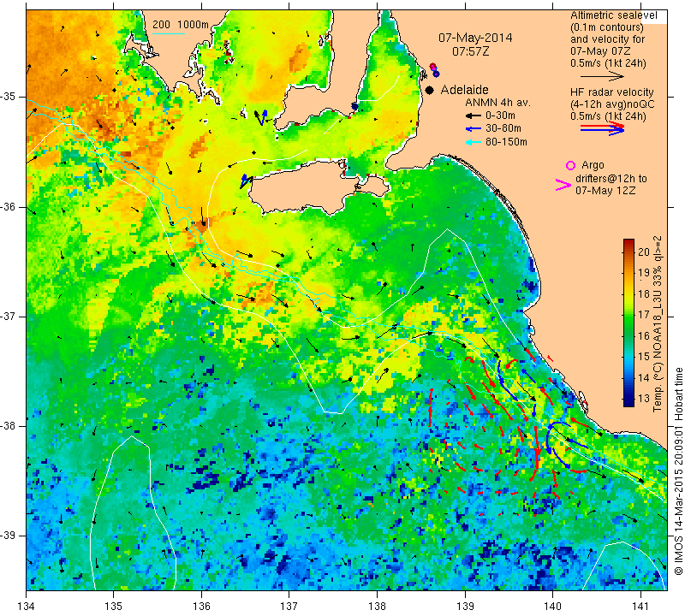The width and height of the screenshot is (685, 616).
Task: Click the cyan 200/1000m isobath legend line
Action: click(x=169, y=33)
